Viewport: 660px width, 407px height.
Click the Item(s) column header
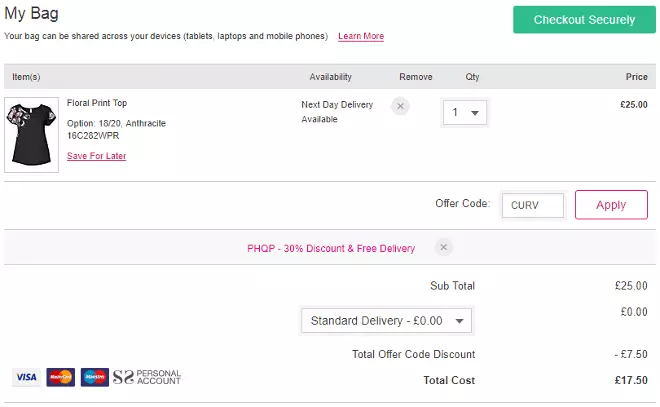(26, 77)
